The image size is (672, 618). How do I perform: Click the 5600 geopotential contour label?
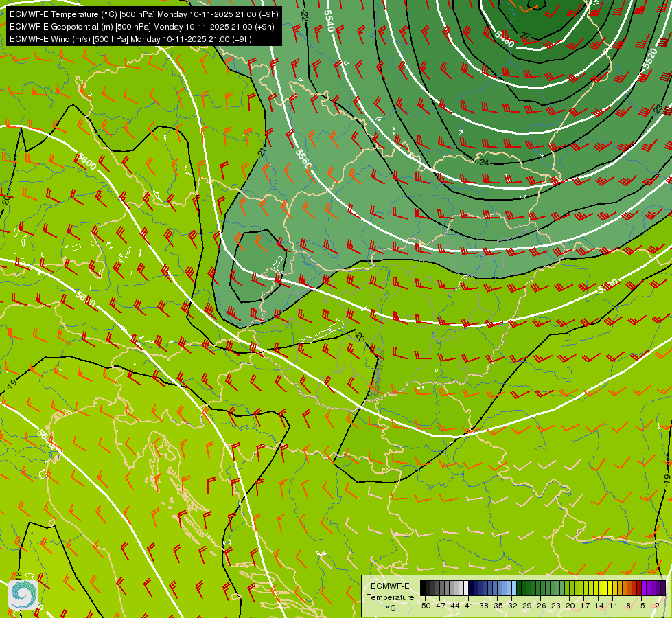[86, 161]
